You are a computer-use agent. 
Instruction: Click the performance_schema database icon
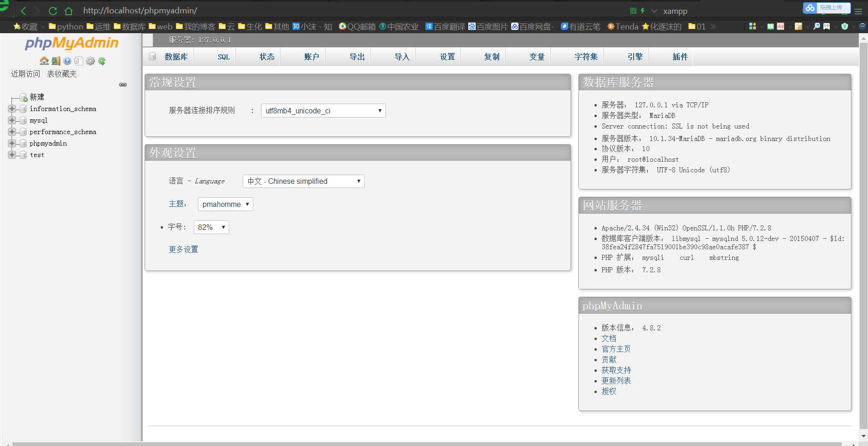pyautogui.click(x=23, y=132)
